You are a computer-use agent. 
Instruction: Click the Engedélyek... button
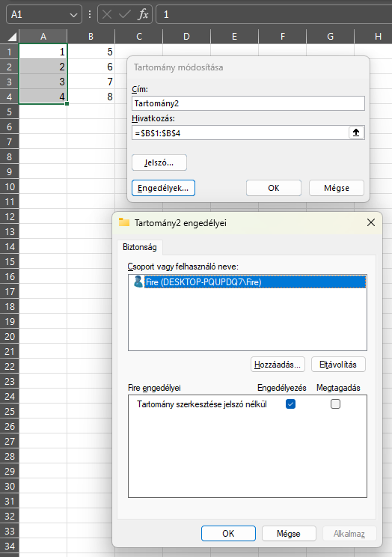tap(163, 188)
